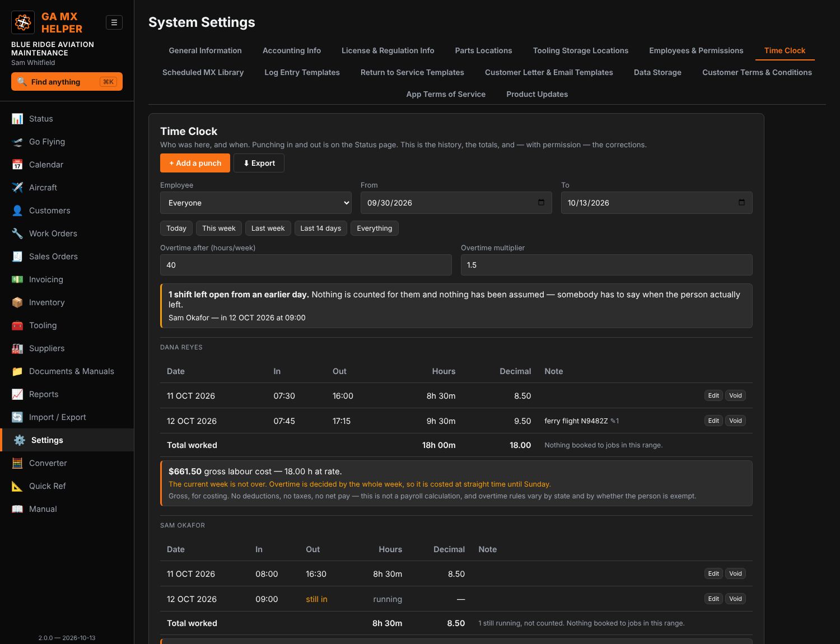Toggle the sidebar hamburger menu
This screenshot has width=840, height=644.
click(x=114, y=22)
